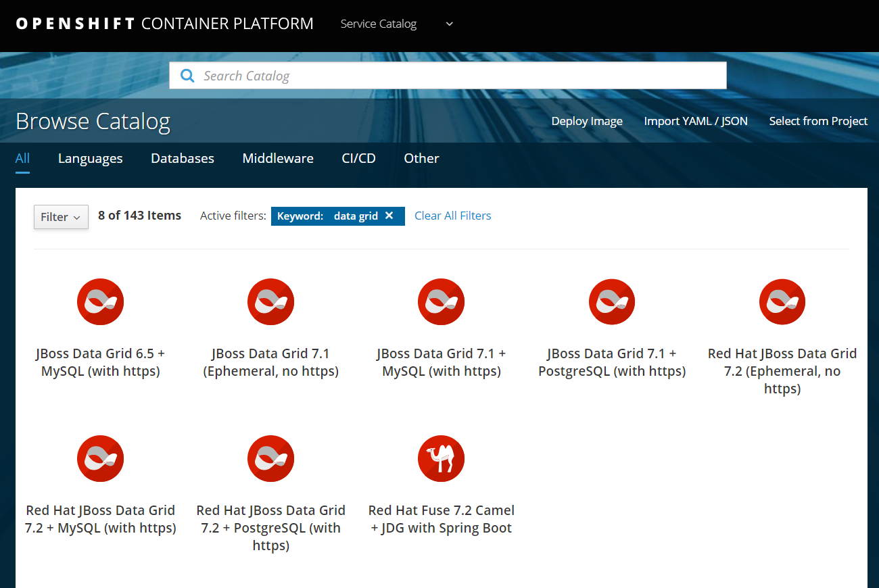Select JBoss Data Grid 7.1 (Ephemeral, no https) title

[x=271, y=362]
